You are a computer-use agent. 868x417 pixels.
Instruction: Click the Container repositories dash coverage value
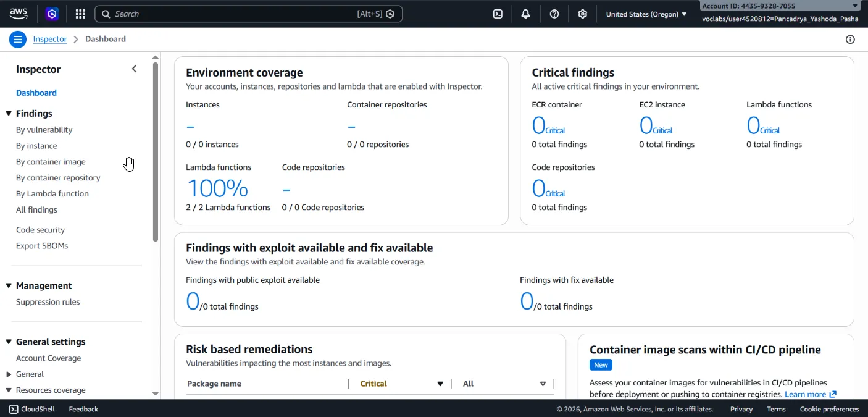pyautogui.click(x=351, y=127)
